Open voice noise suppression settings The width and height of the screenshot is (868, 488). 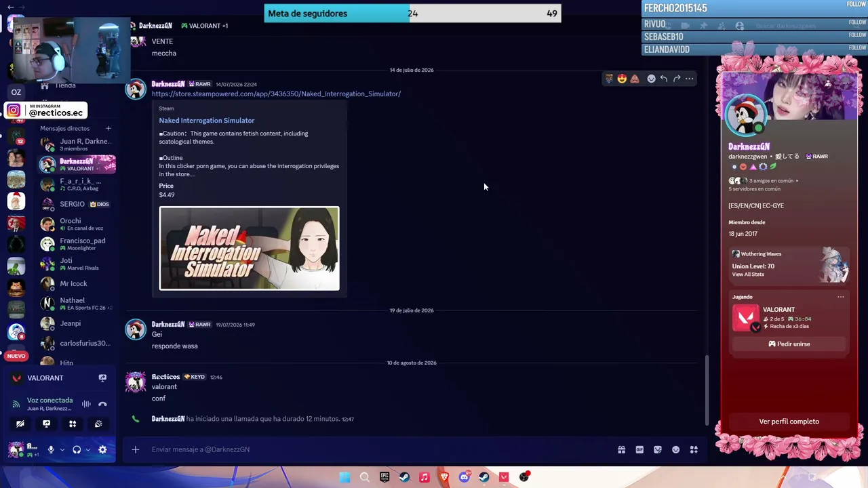click(86, 404)
